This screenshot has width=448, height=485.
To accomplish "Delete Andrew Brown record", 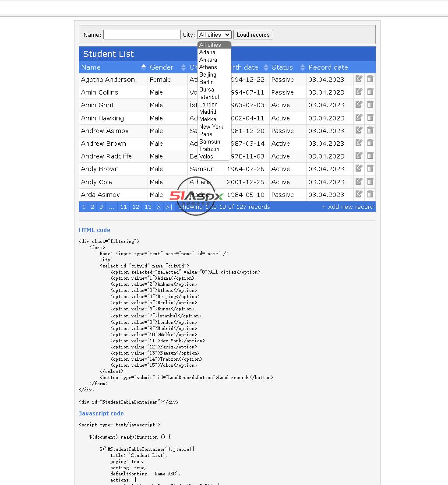I will 370,143.
